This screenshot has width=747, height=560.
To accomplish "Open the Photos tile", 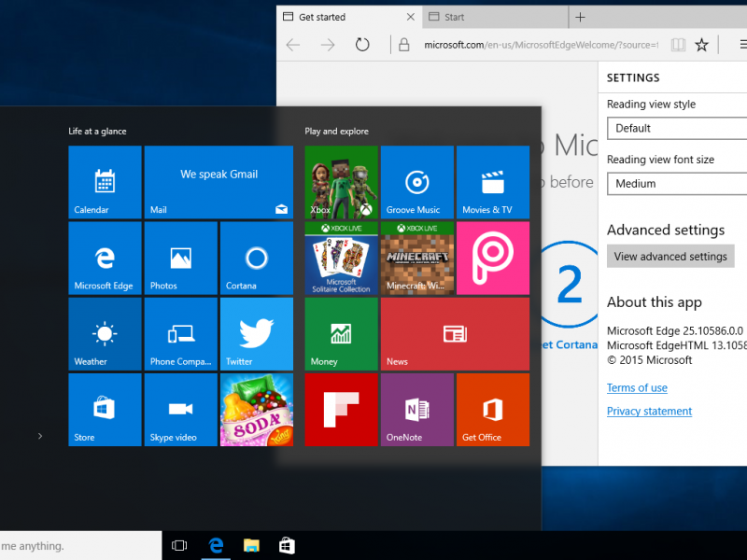I will pos(180,258).
